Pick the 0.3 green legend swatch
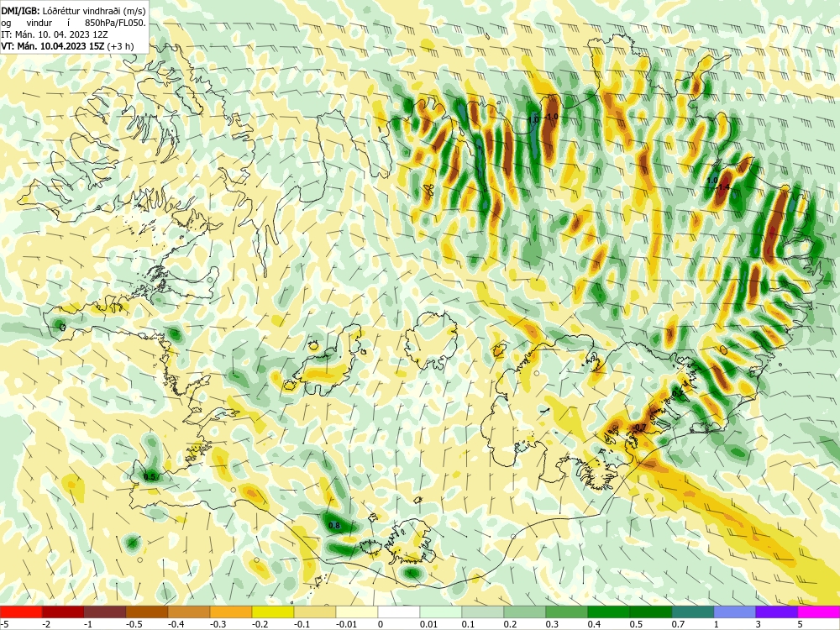Viewport: 840px width, 630px height. pyautogui.click(x=567, y=612)
